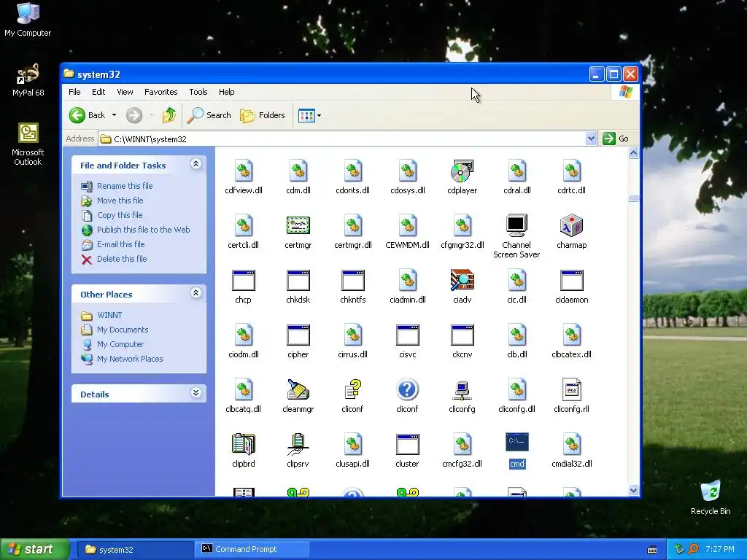
Task: Open the Views dropdown button
Action: coord(309,115)
